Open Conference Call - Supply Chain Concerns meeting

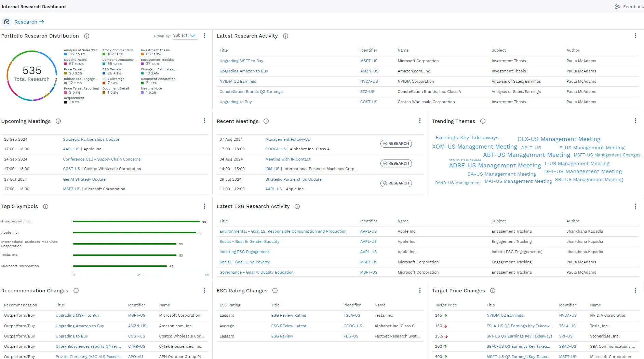102,159
